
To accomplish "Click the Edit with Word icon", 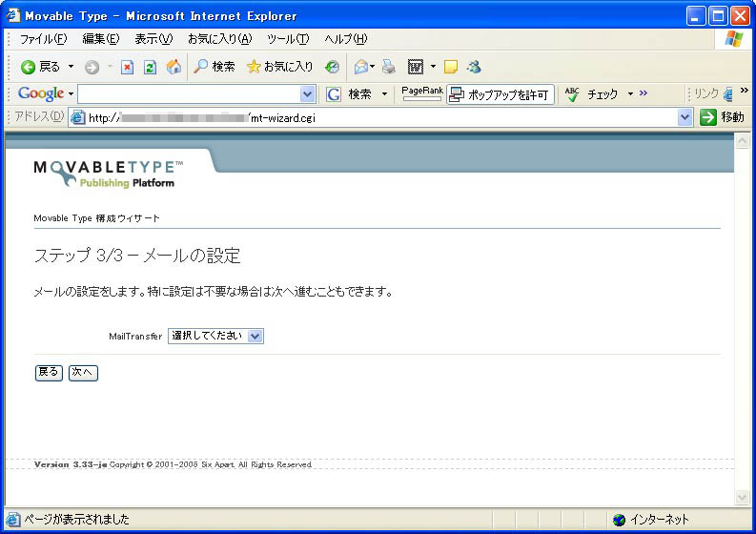I will (415, 67).
